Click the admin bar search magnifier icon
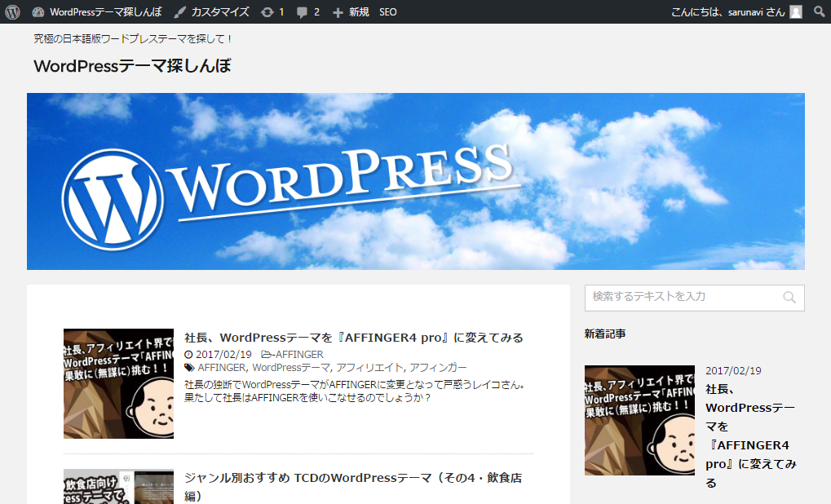The height and width of the screenshot is (504, 831). [820, 11]
